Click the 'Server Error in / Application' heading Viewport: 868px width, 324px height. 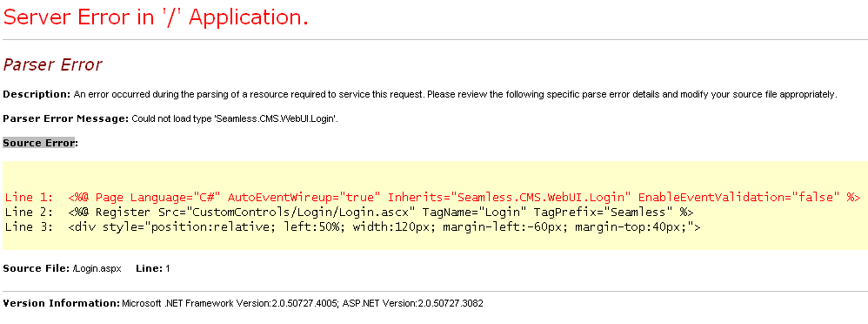coord(156,17)
